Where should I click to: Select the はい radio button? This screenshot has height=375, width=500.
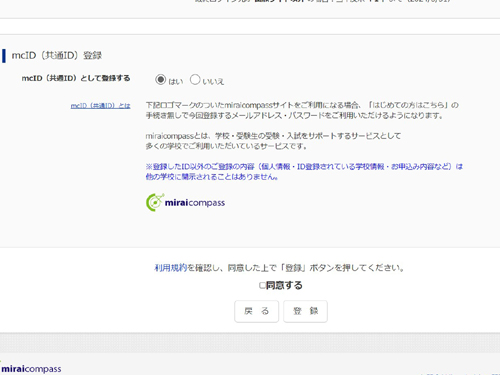(160, 80)
